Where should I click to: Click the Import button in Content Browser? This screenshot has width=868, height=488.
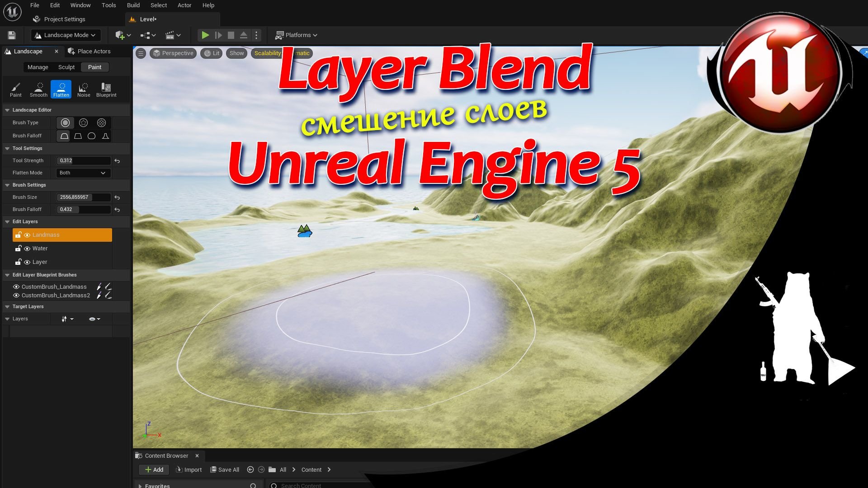tap(189, 470)
